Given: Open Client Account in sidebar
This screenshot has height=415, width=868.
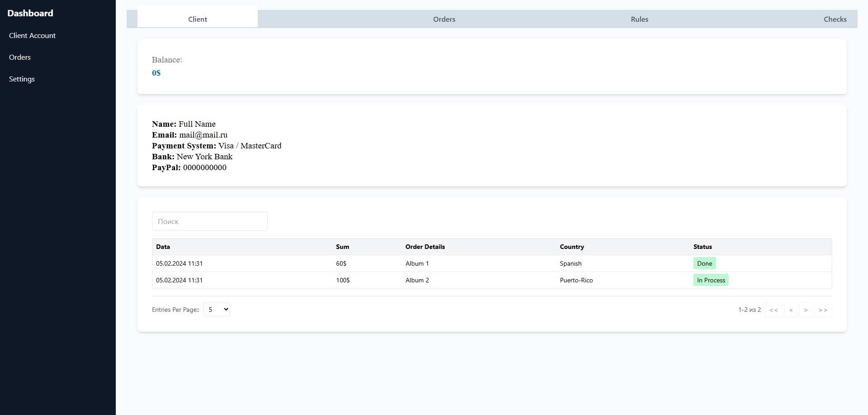Looking at the screenshot, I should (x=32, y=35).
